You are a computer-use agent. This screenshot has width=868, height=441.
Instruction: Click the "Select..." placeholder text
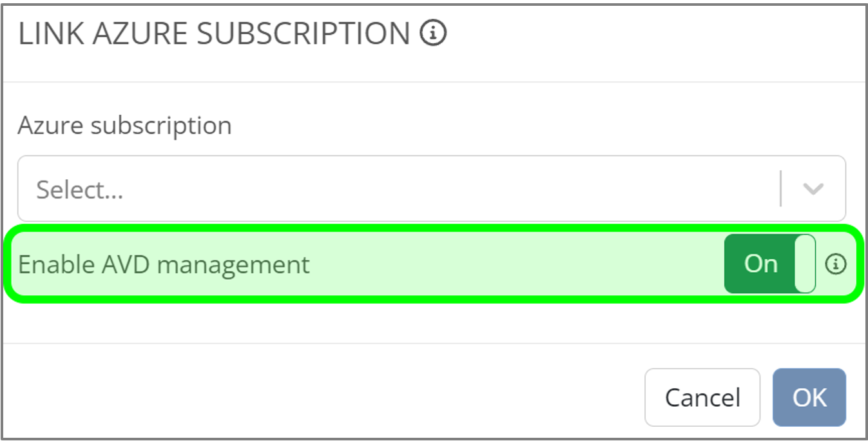pyautogui.click(x=80, y=190)
